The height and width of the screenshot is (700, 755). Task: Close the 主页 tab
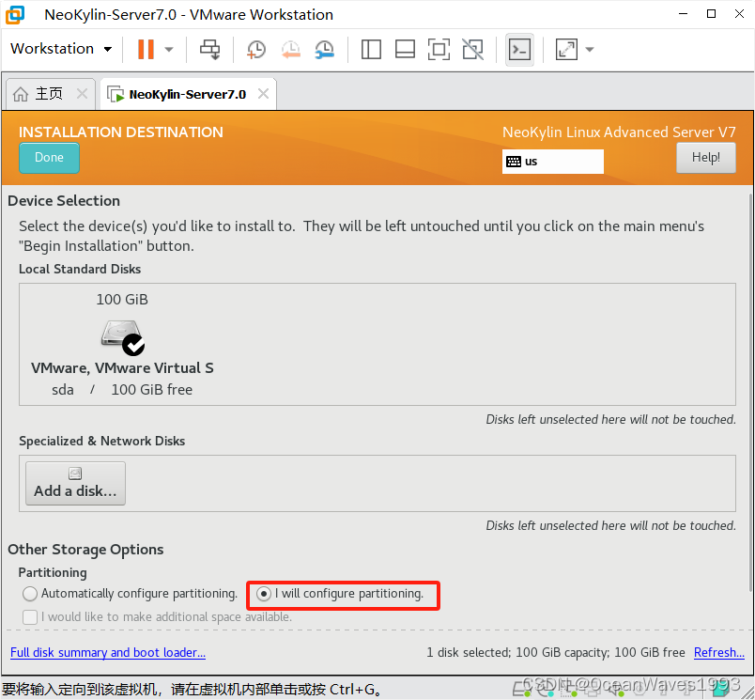pyautogui.click(x=83, y=93)
